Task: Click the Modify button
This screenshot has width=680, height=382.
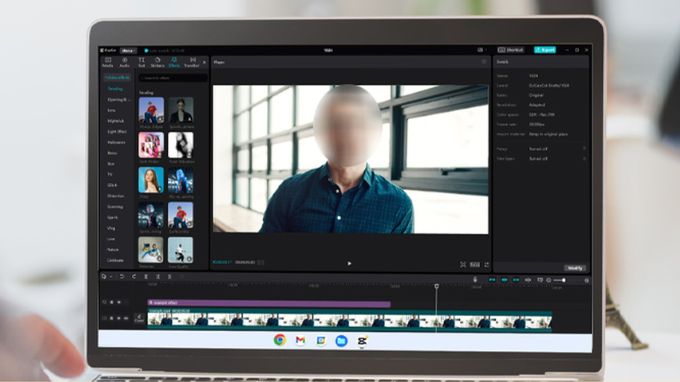Action: pos(575,268)
